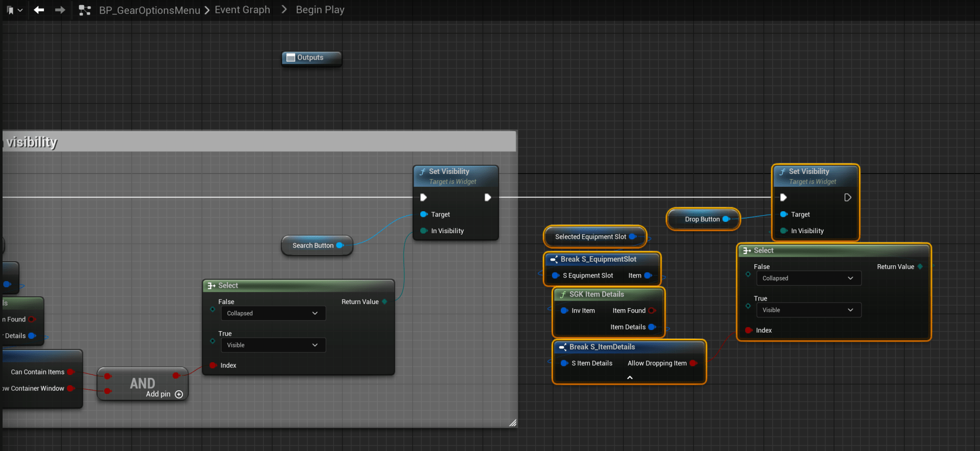980x451 pixels.
Task: Click the Allow Dropping Item output pin
Action: (x=693, y=363)
